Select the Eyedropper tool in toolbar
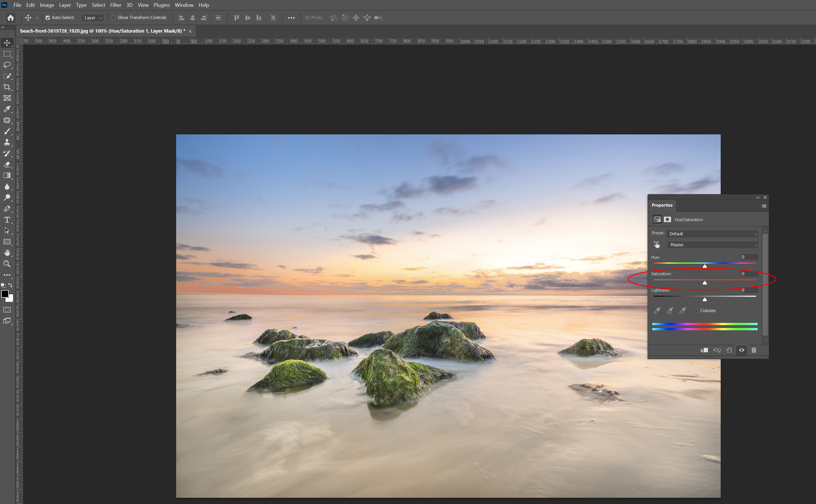The image size is (816, 504). tap(7, 109)
